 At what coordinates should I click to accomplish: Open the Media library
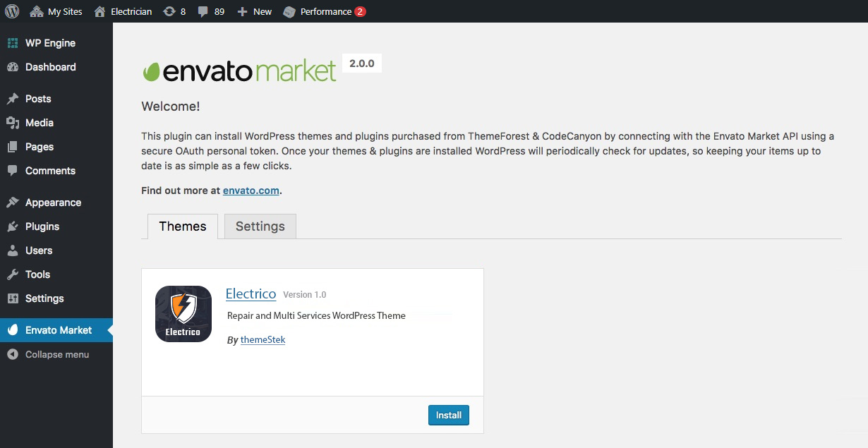click(x=39, y=123)
